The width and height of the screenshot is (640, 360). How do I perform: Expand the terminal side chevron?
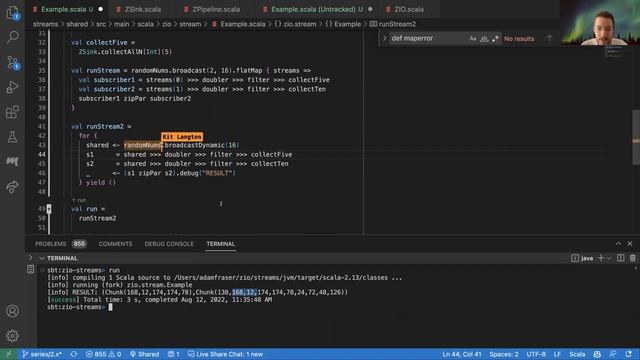(x=30, y=258)
